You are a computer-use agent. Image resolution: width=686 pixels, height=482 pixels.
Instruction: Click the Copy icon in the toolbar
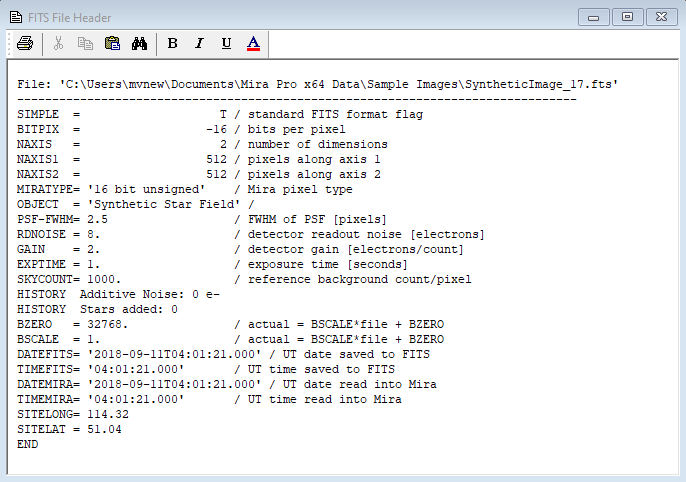point(85,43)
